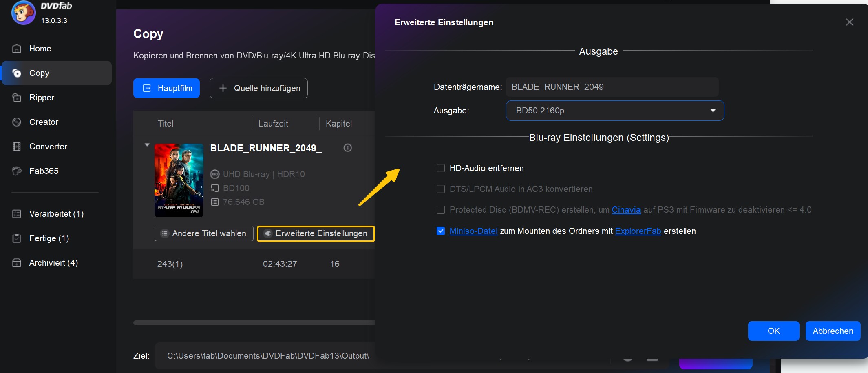Viewport: 868px width, 373px height.
Task: Click the Ziel output path field
Action: [265, 356]
